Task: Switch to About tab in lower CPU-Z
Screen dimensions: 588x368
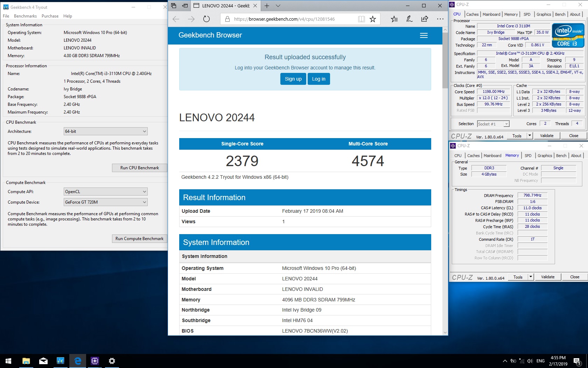Action: click(x=576, y=156)
